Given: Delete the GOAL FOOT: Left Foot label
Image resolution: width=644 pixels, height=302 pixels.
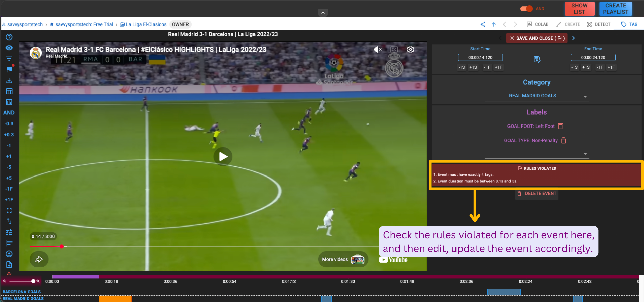Looking at the screenshot, I should coord(560,126).
